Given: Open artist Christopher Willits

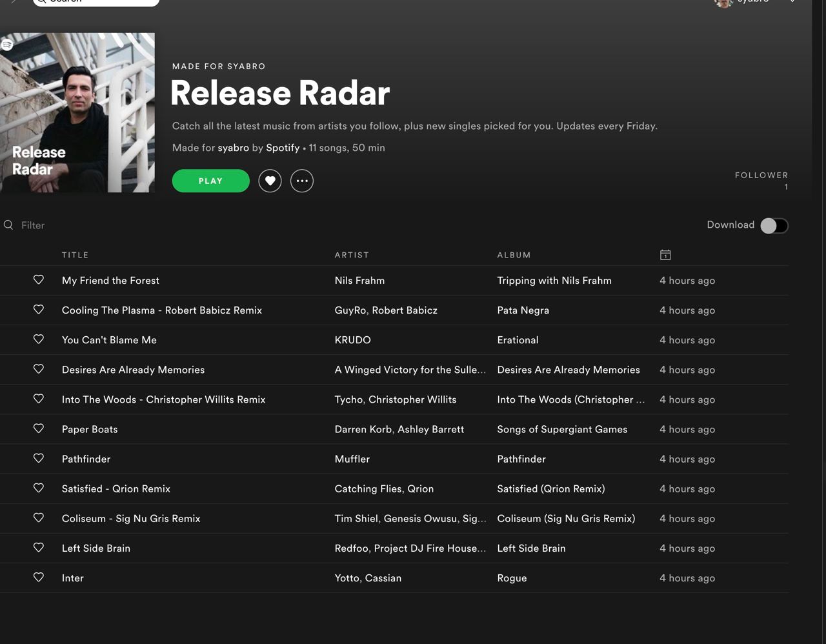Looking at the screenshot, I should [x=412, y=399].
